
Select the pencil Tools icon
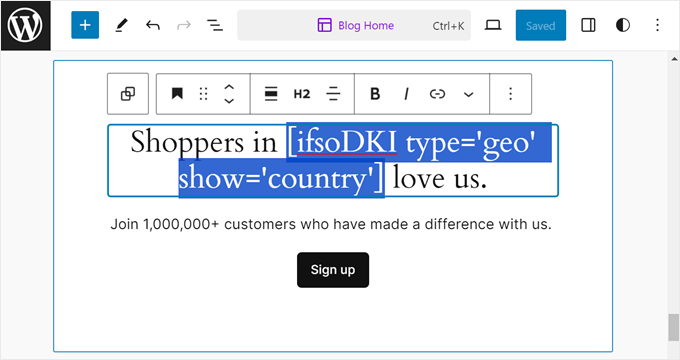[x=121, y=26]
